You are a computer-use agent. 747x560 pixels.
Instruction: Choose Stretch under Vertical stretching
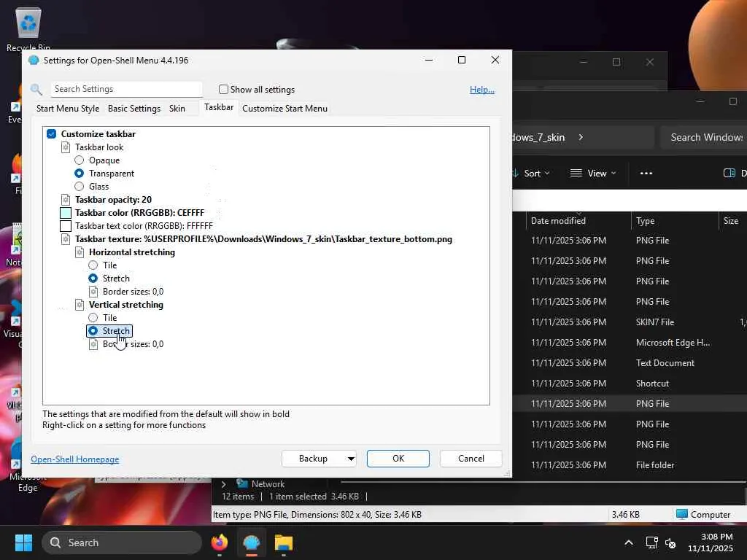[93, 330]
